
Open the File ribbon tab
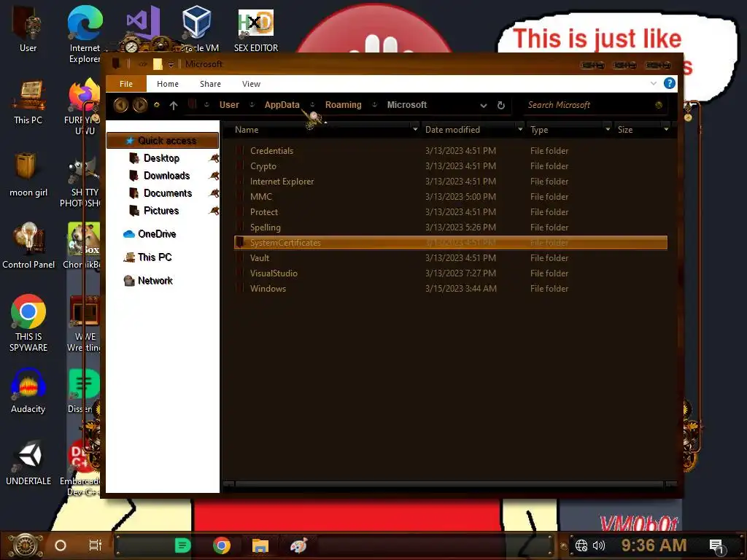[x=125, y=84]
